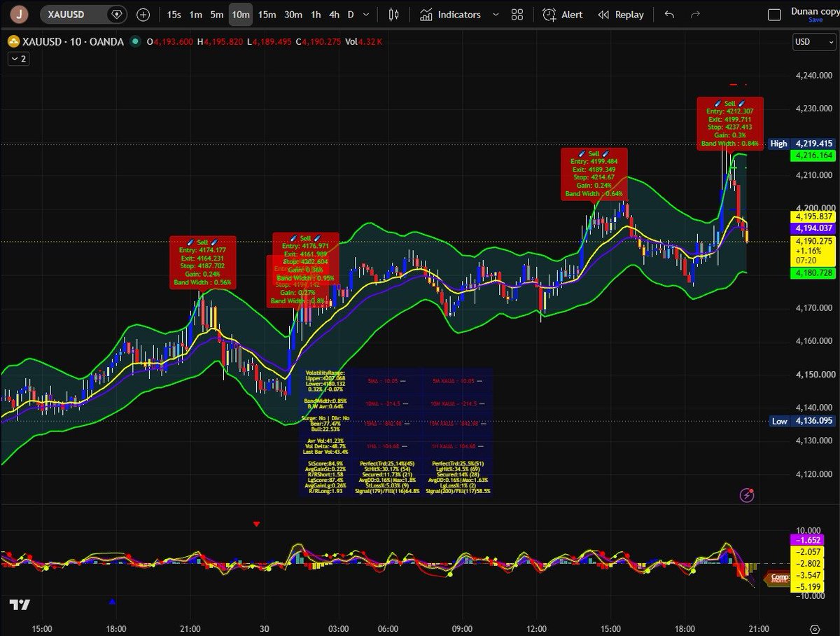Click the diamond icon in symbol search
Viewport: 840px width, 636px height.
[x=116, y=14]
